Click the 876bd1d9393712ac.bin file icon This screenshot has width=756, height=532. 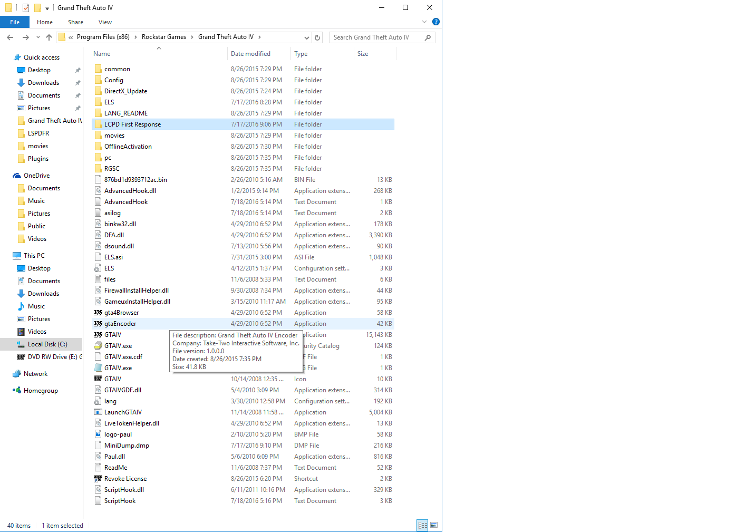click(98, 180)
